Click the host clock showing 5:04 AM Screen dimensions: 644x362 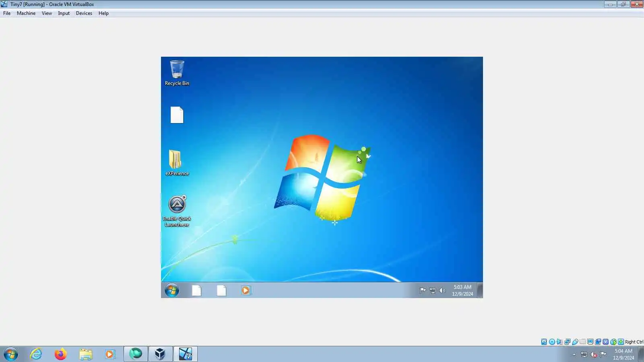pos(623,354)
